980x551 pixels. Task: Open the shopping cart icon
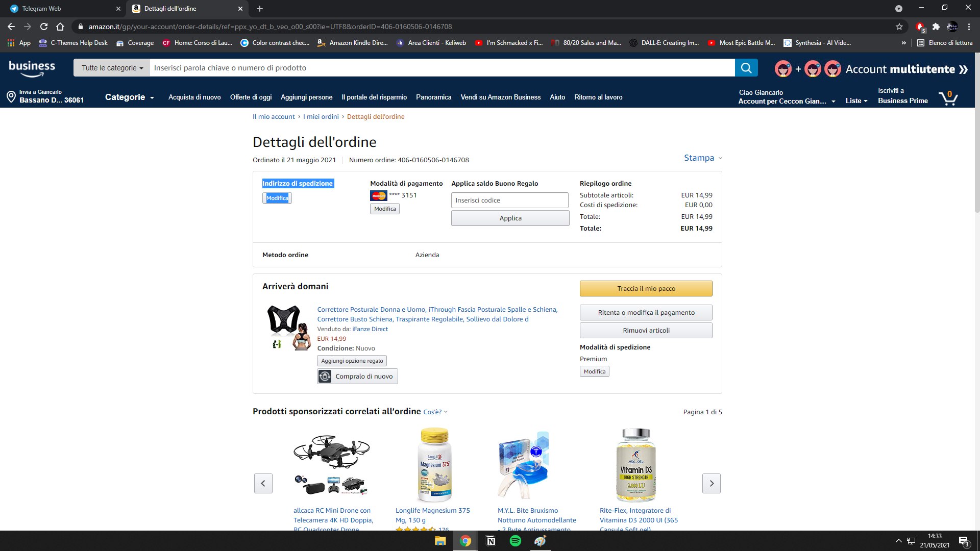click(948, 97)
